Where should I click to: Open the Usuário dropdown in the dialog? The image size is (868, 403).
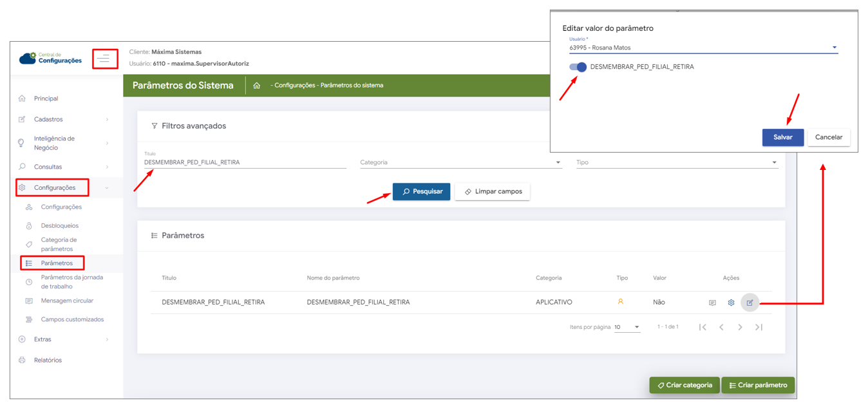pos(703,48)
